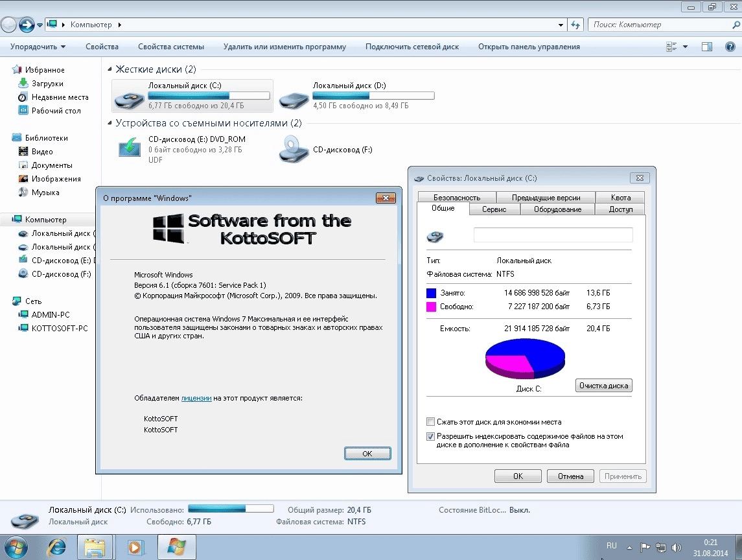
Task: Switch to the Оборудование tab
Action: pos(557,209)
